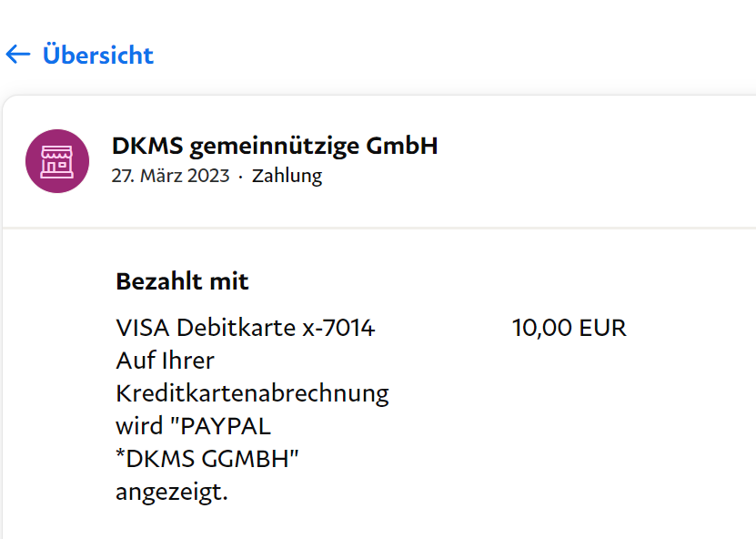Screen dimensions: 756x539
Task: Click the word wird in the note
Action: point(138,427)
